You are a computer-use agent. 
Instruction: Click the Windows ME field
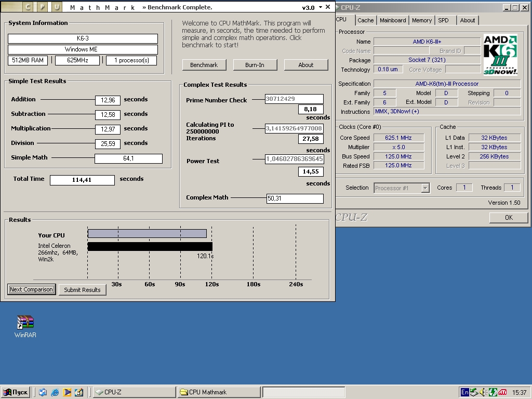(83, 49)
